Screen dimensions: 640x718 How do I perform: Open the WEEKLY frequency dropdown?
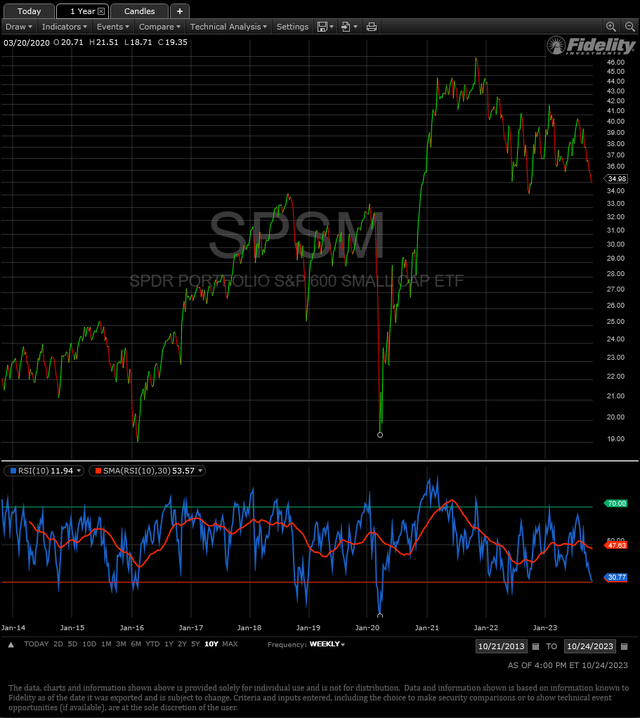[x=327, y=644]
